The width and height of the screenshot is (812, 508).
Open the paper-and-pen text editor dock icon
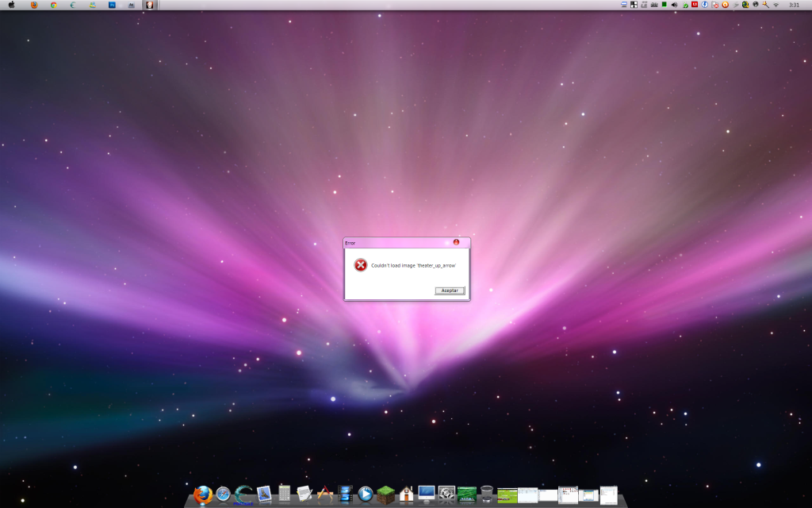click(304, 494)
